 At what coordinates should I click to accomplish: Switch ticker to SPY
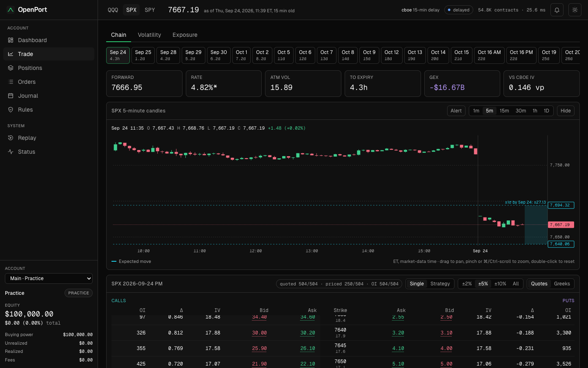click(x=150, y=10)
